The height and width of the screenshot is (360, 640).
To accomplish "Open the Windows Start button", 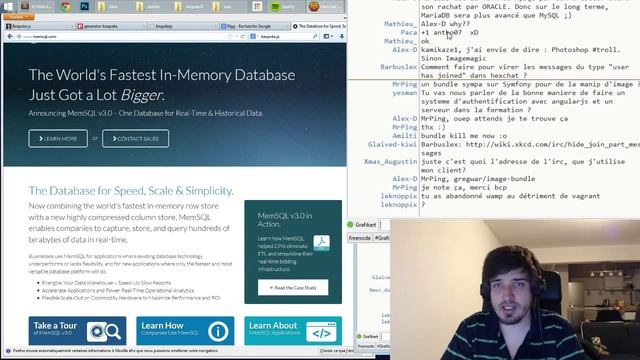I will [x=8, y=6].
